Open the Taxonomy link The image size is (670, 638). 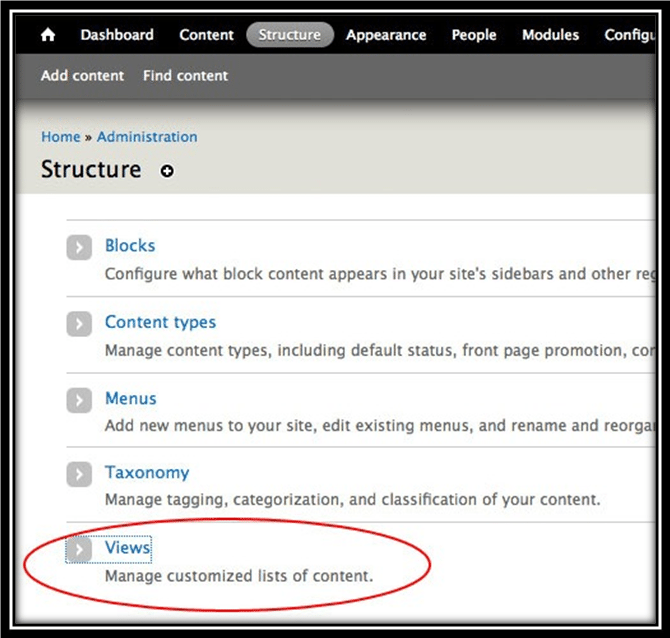click(x=146, y=473)
